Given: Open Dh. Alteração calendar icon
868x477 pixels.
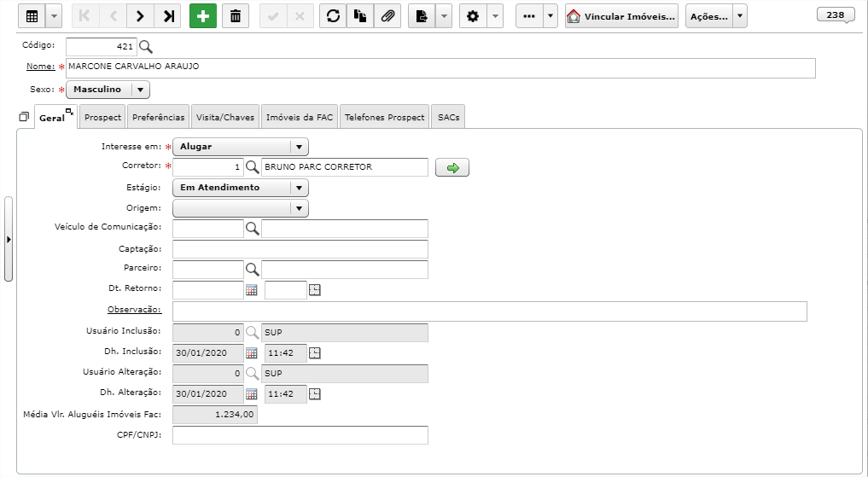Looking at the screenshot, I should 252,394.
